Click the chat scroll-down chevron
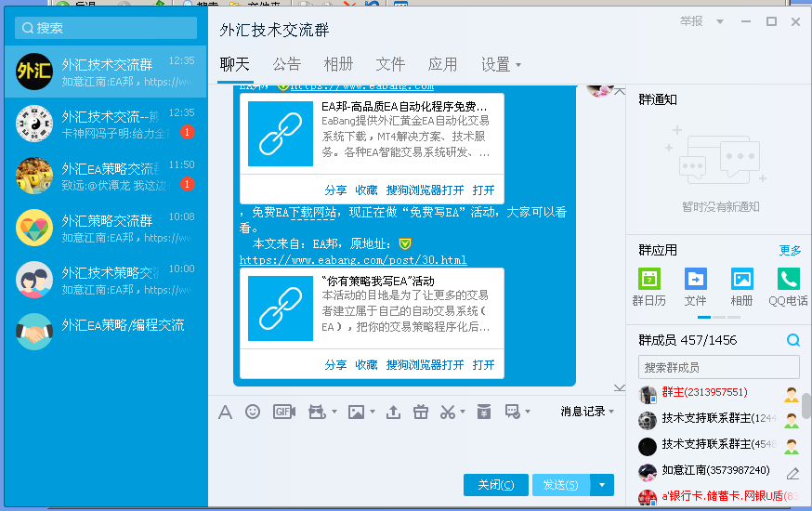 [619, 387]
